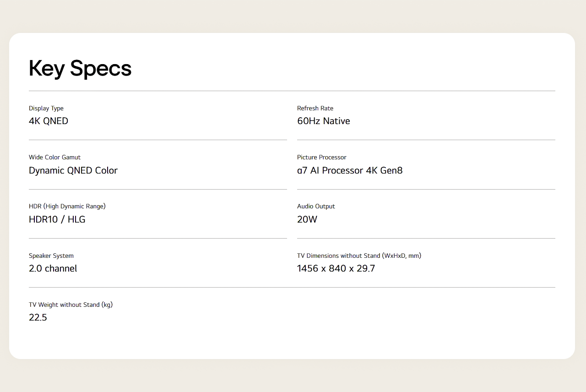Select the HDR (High Dynamic Range) label

tap(67, 207)
